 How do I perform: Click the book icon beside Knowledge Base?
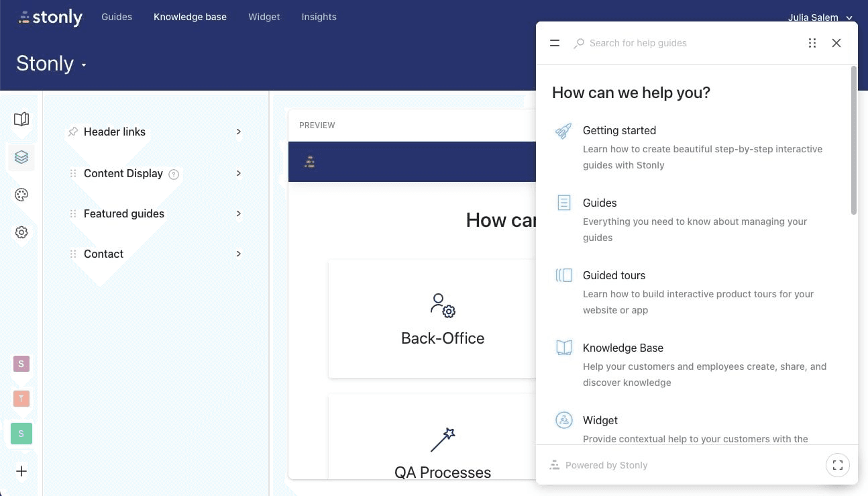[x=563, y=348]
